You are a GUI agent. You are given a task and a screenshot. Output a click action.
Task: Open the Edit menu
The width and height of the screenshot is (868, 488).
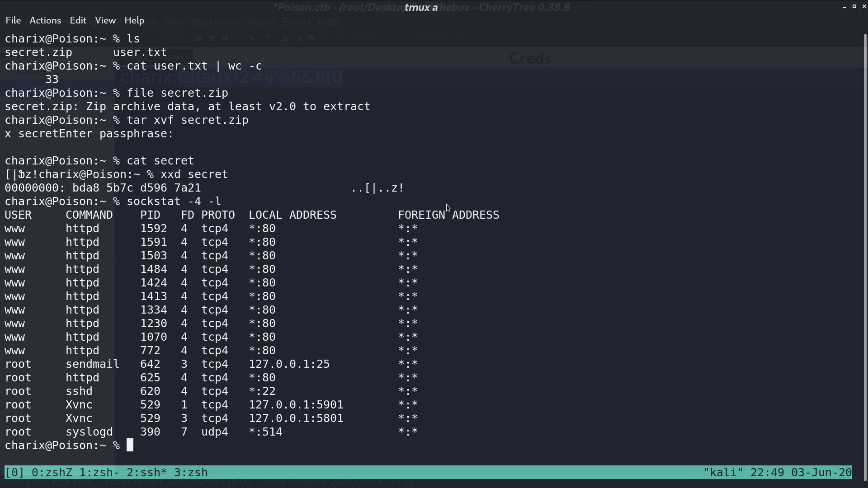[78, 20]
